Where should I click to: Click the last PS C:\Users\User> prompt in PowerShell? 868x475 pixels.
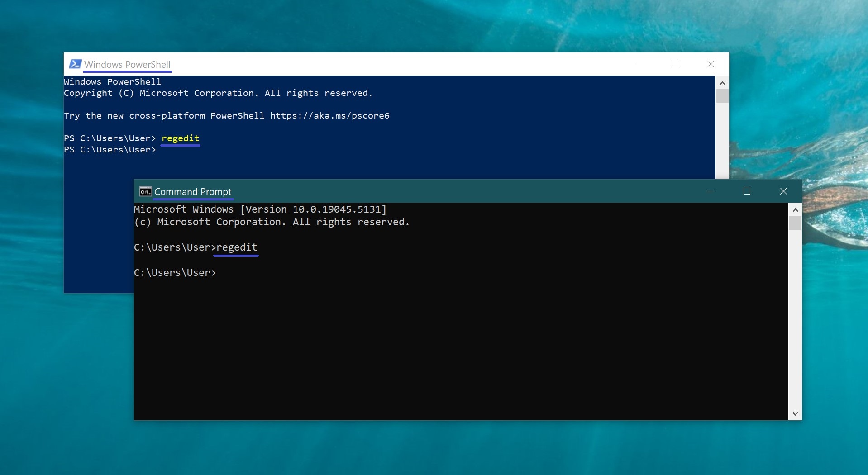(110, 149)
